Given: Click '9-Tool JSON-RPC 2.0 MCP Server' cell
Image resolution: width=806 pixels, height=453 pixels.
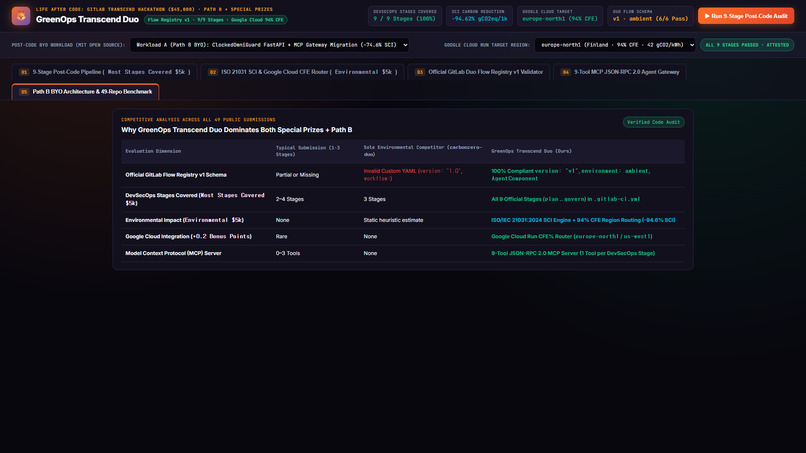Looking at the screenshot, I should (x=573, y=253).
